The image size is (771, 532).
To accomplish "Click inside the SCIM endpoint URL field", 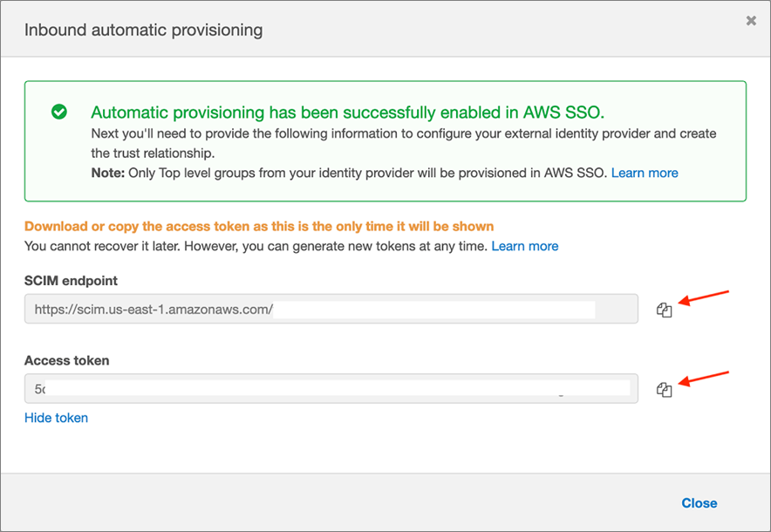I will tap(331, 309).
